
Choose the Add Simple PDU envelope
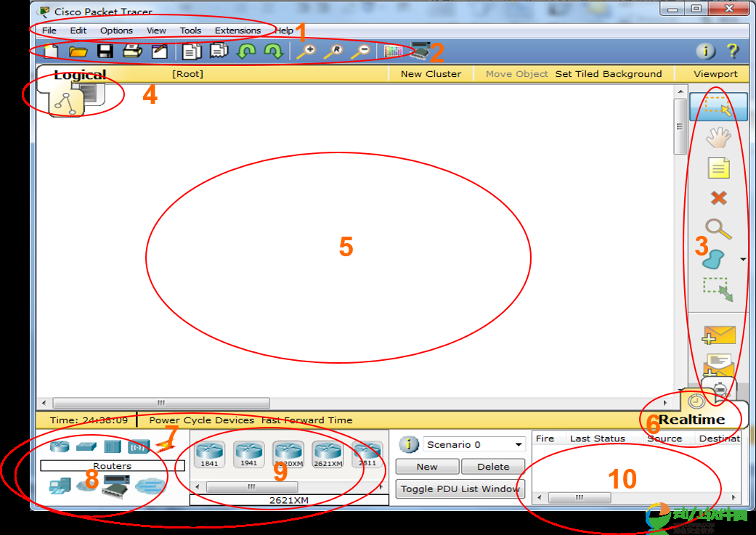(x=719, y=335)
